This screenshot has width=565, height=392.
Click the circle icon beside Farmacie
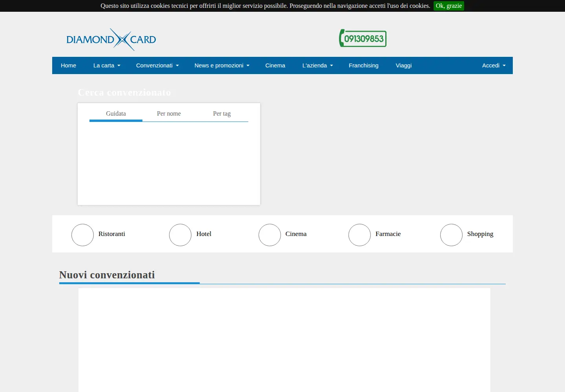(359, 235)
